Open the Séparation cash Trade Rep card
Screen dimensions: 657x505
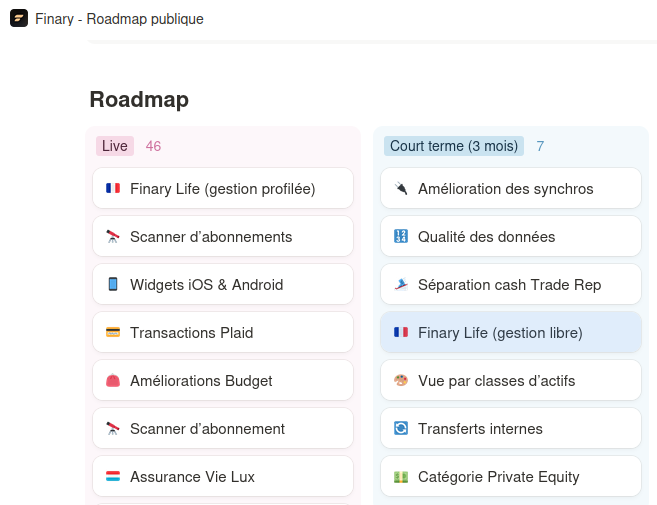[510, 285]
